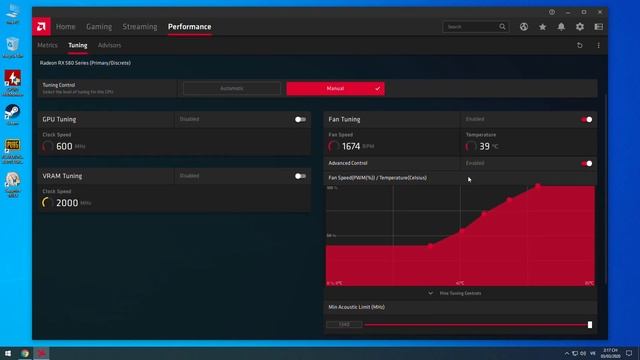Image resolution: width=640 pixels, height=360 pixels.
Task: Select Manual tuning control
Action: click(x=336, y=89)
